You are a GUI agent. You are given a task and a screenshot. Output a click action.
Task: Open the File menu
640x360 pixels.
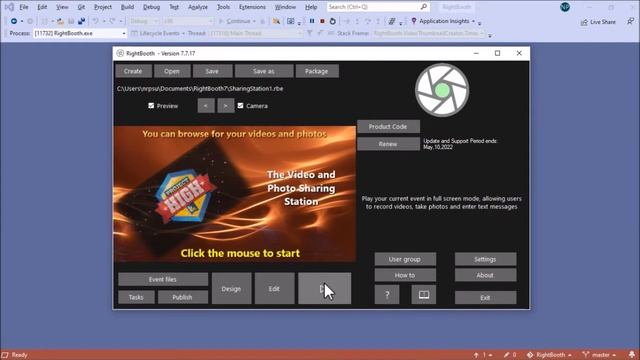tap(24, 7)
